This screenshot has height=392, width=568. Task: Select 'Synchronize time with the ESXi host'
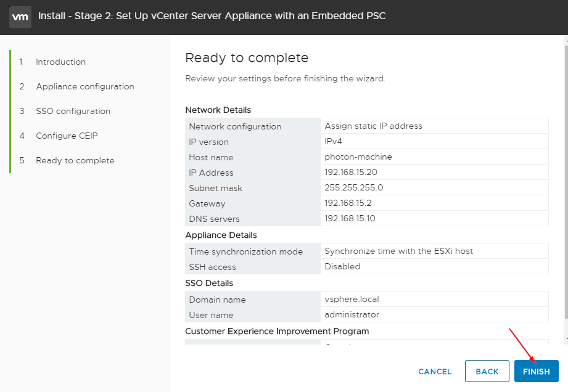tap(398, 251)
